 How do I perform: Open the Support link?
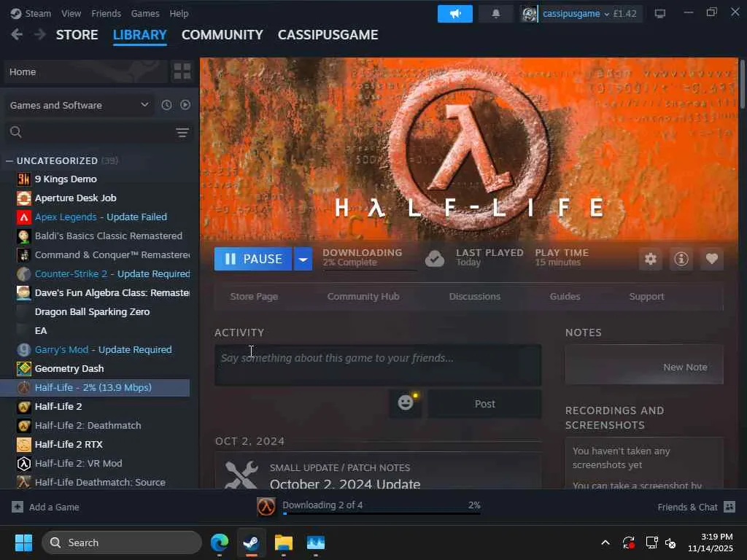(646, 296)
